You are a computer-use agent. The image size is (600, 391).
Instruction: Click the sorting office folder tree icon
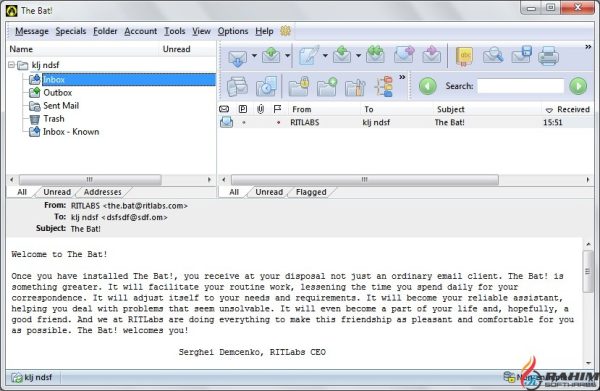(384, 86)
